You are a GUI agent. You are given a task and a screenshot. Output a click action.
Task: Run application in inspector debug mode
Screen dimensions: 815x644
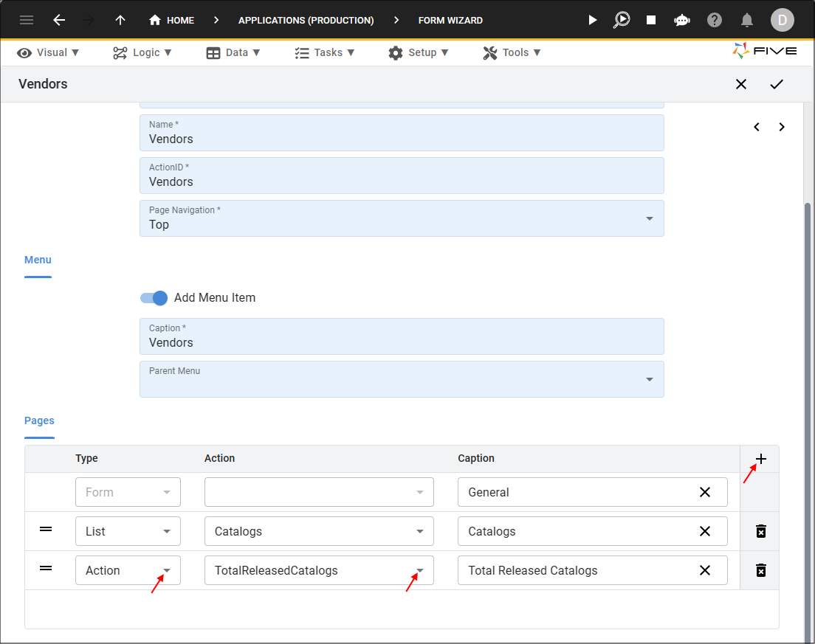pos(621,20)
